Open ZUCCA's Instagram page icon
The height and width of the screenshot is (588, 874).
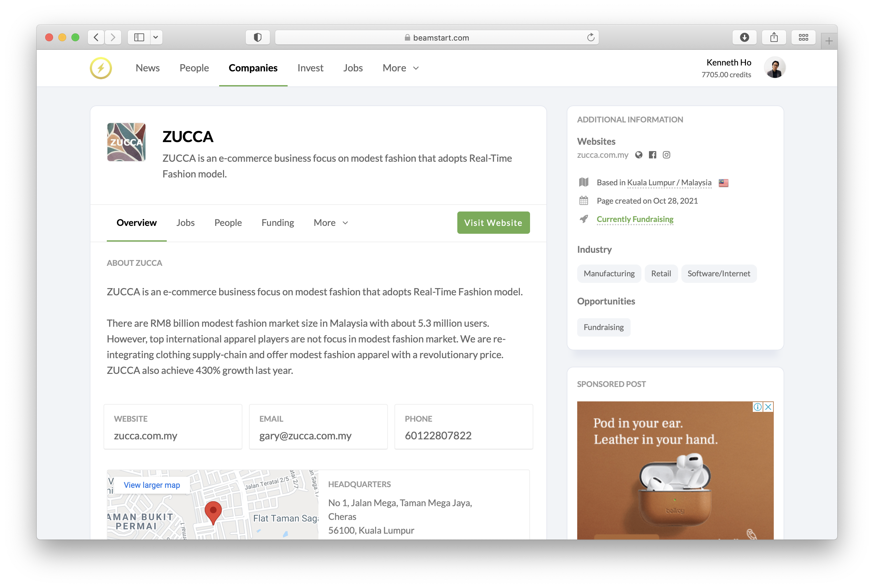pos(666,155)
